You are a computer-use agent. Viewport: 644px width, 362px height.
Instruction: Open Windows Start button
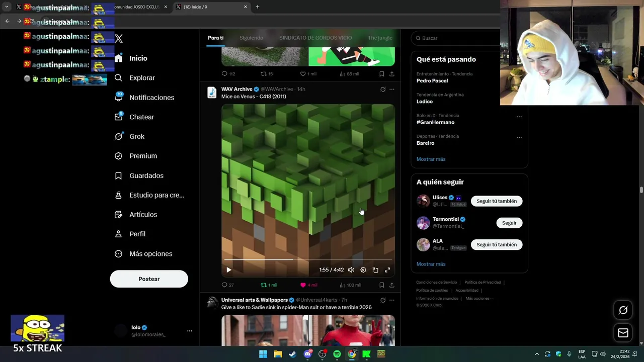(x=263, y=354)
